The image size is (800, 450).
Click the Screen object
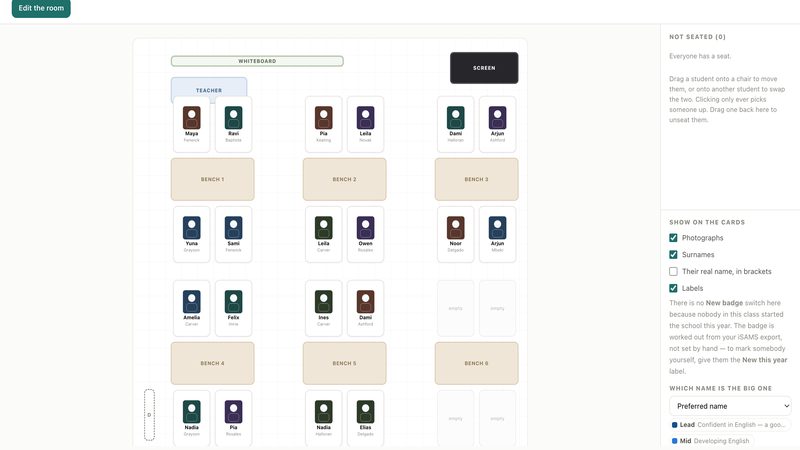[x=484, y=68]
